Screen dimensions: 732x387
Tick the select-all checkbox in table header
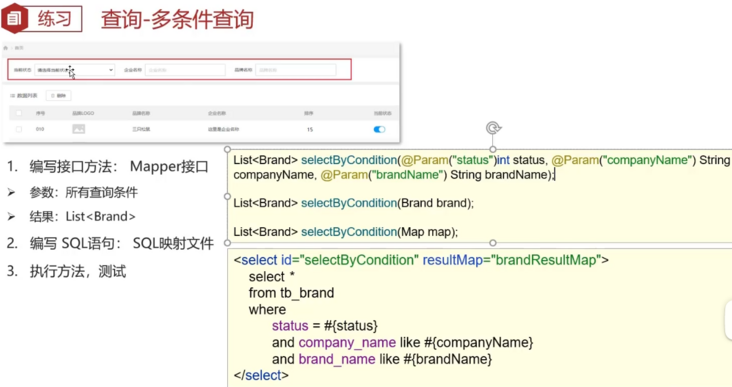click(19, 113)
